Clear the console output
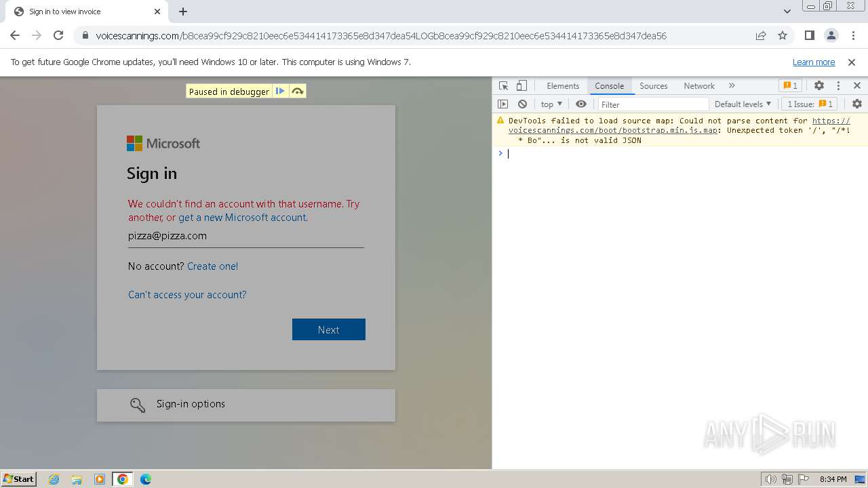868x488 pixels. click(x=522, y=104)
